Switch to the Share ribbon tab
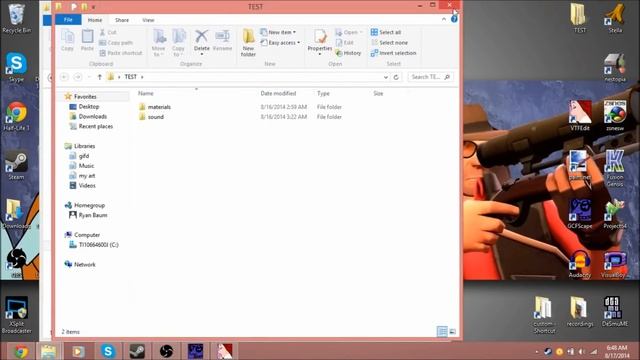 [x=122, y=20]
